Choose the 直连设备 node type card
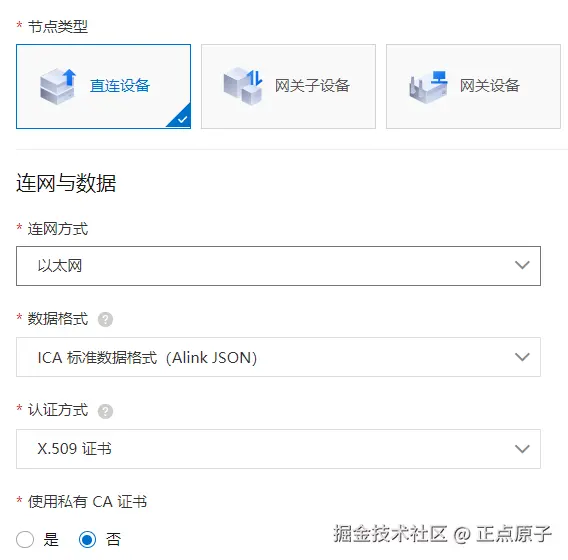Viewport: 568px width, 560px height. [104, 87]
